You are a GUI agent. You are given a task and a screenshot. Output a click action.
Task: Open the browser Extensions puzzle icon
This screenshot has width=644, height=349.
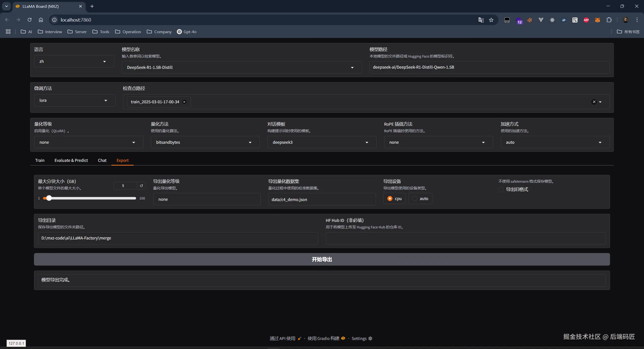point(609,20)
